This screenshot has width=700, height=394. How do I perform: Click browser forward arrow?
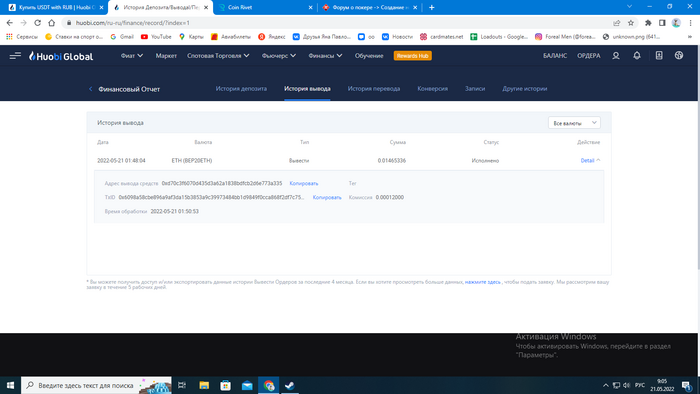(24, 23)
